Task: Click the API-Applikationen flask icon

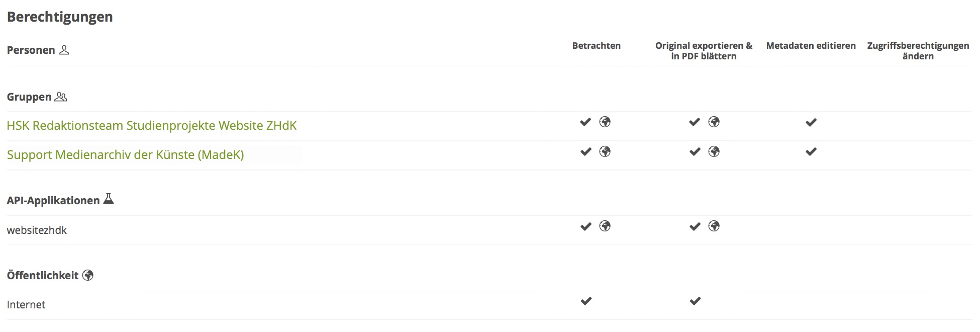Action: click(109, 199)
